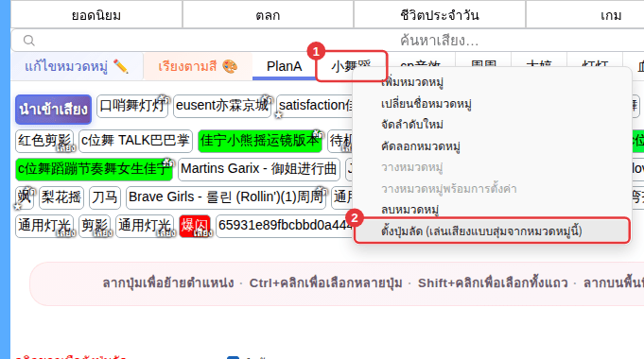
Task: Click star icon below satisfaction button
Action: (279, 115)
